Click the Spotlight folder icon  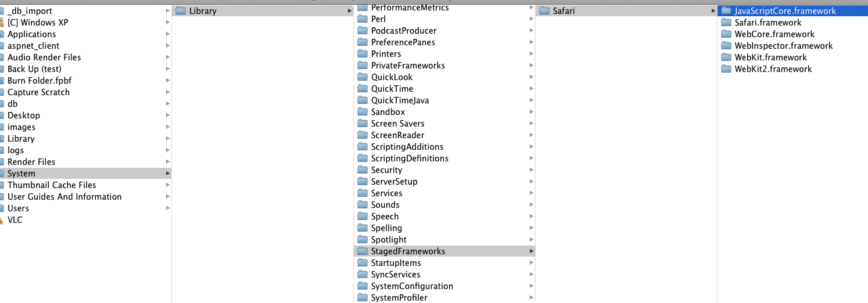(363, 240)
